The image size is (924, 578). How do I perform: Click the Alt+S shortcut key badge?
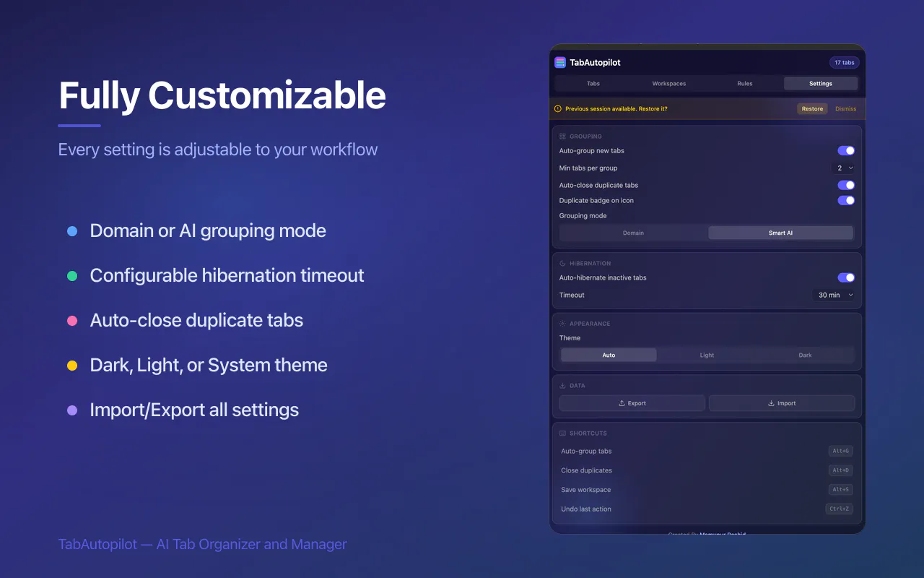point(842,490)
